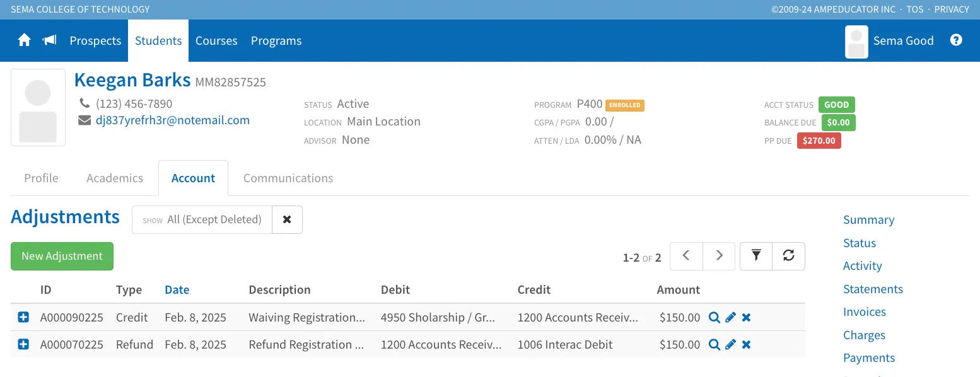Open the announcements megaphone icon

pyautogui.click(x=49, y=40)
